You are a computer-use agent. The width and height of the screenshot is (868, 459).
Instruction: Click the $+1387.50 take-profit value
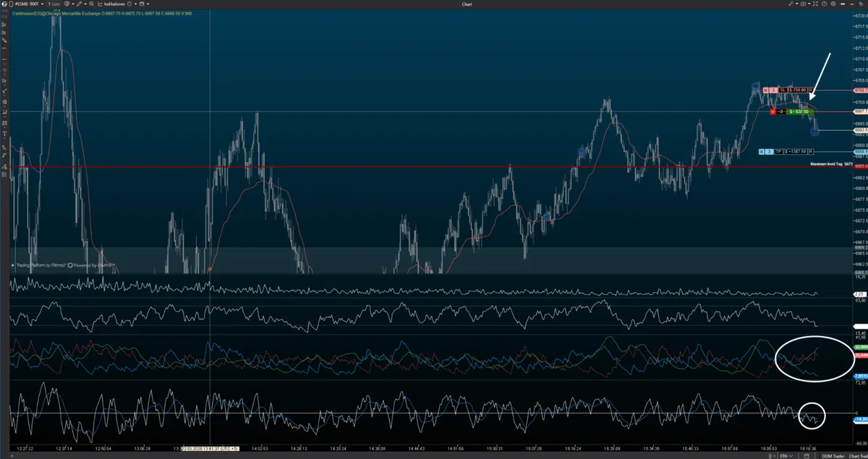pyautogui.click(x=796, y=152)
